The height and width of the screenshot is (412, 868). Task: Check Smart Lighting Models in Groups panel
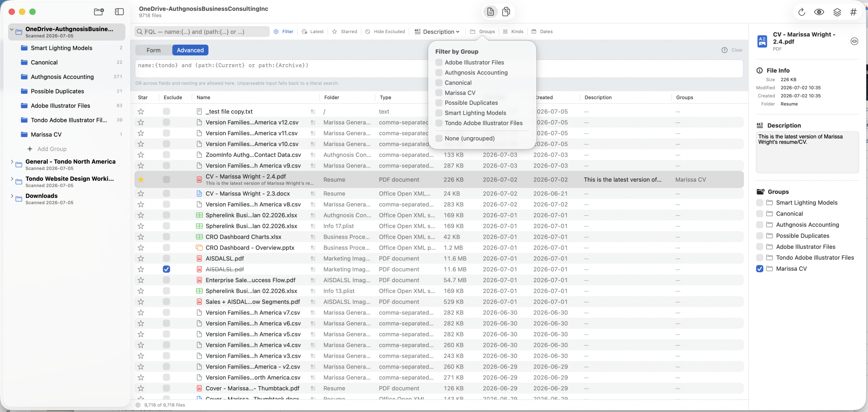click(x=759, y=203)
